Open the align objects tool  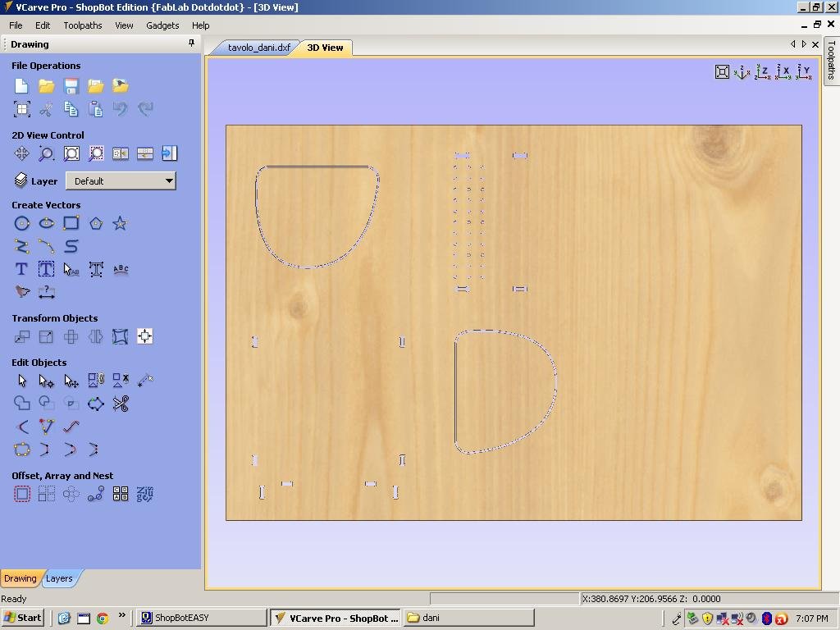click(x=144, y=336)
